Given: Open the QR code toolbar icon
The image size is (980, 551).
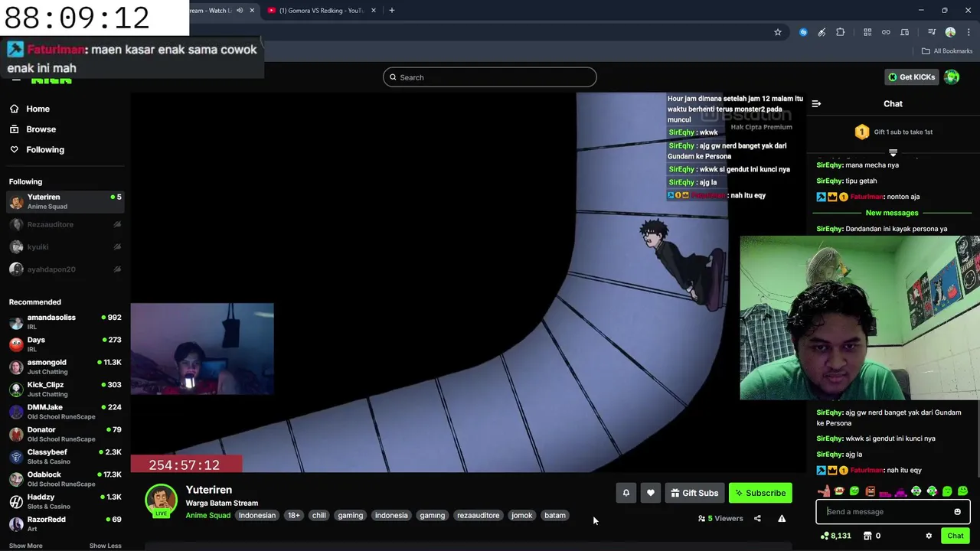Looking at the screenshot, I should coord(867,32).
